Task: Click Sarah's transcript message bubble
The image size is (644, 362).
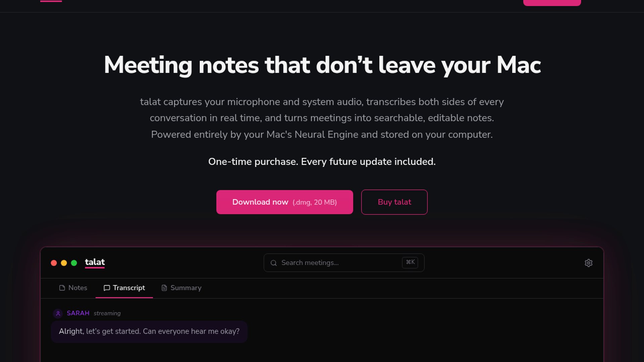Action: (x=149, y=331)
